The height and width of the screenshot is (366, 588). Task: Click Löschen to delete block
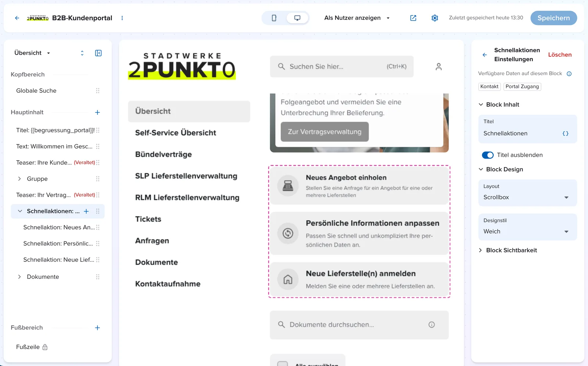(560, 55)
